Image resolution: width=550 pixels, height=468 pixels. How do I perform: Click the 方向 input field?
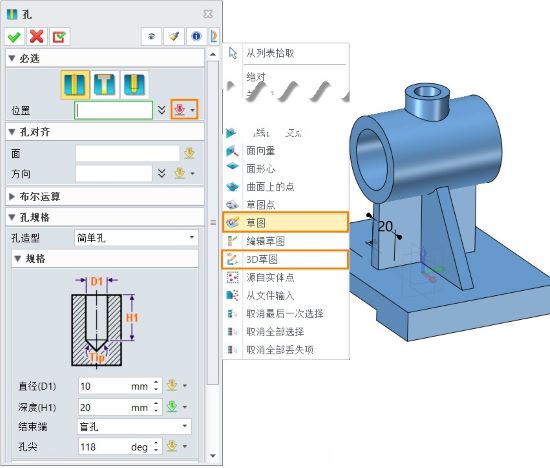tap(114, 173)
